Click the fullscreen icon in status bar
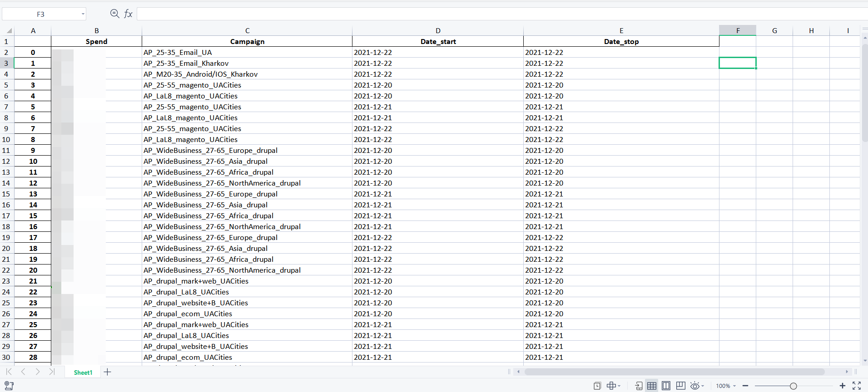868x392 pixels. pyautogui.click(x=857, y=386)
